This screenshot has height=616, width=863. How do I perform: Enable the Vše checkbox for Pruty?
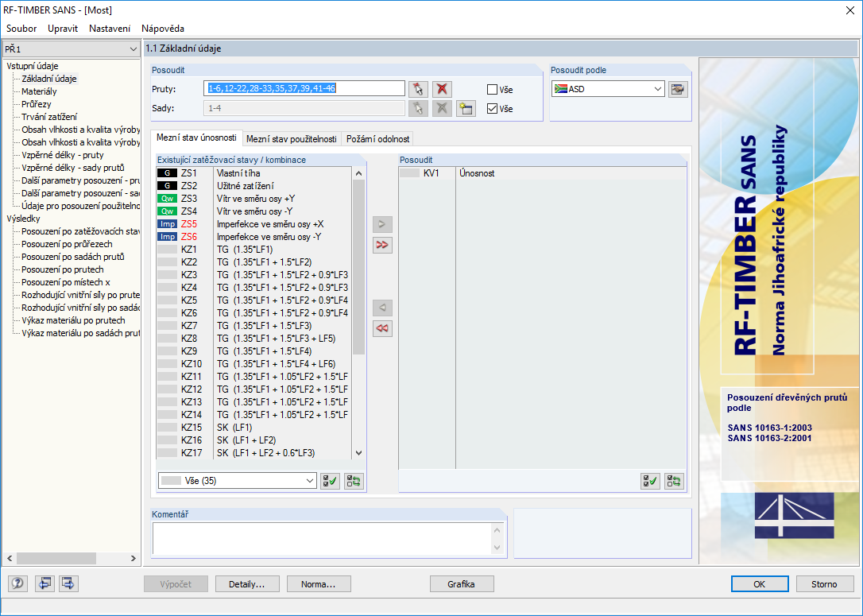click(493, 90)
